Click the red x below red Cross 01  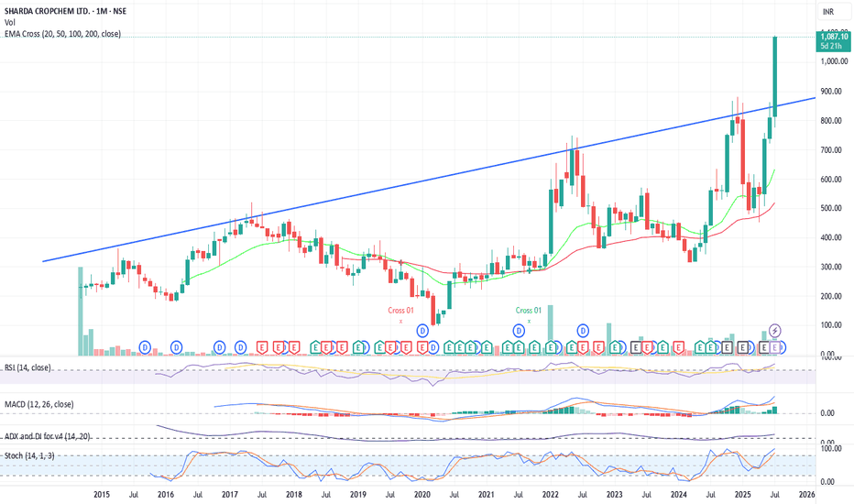(x=400, y=322)
